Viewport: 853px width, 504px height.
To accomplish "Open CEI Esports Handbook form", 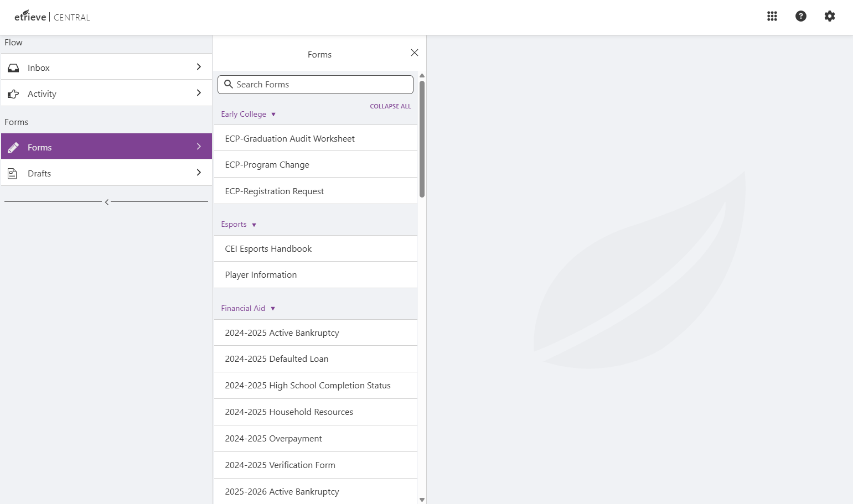I will 316,248.
